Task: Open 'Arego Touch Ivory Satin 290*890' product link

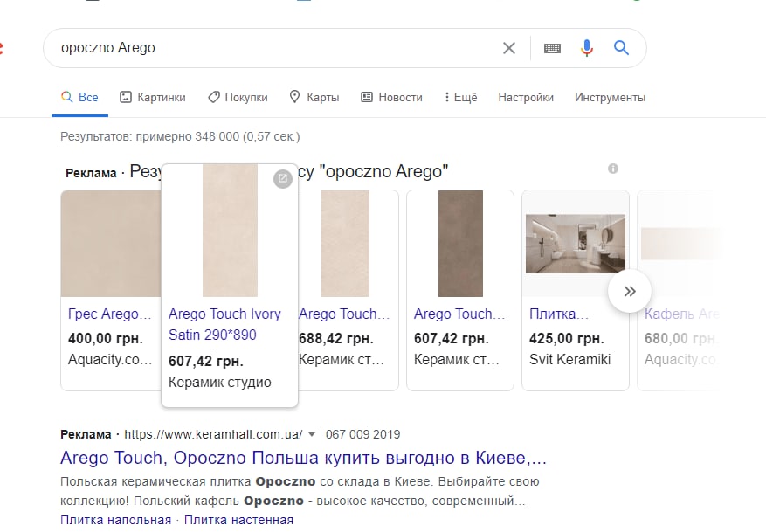Action: (224, 324)
